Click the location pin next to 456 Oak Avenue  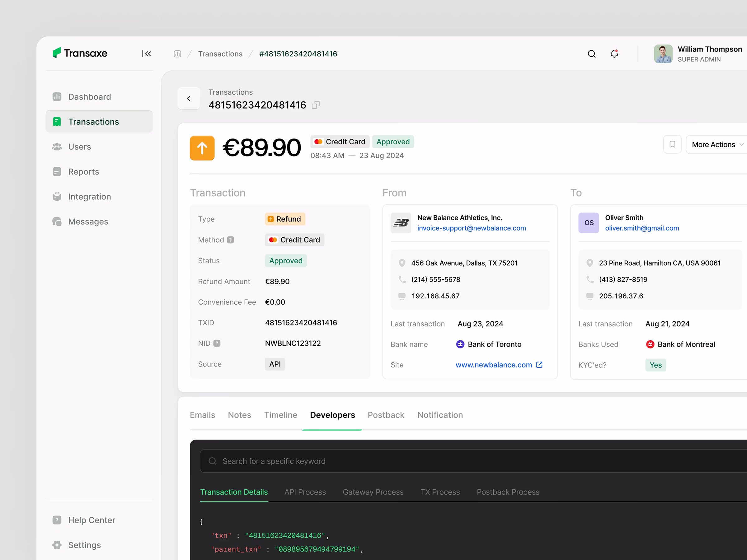402,263
